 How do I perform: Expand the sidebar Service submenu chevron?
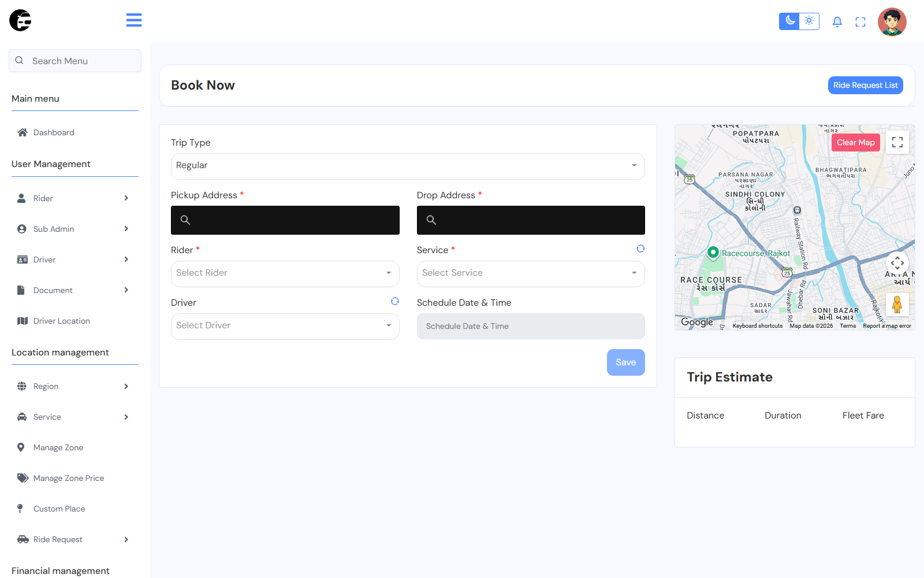click(126, 417)
